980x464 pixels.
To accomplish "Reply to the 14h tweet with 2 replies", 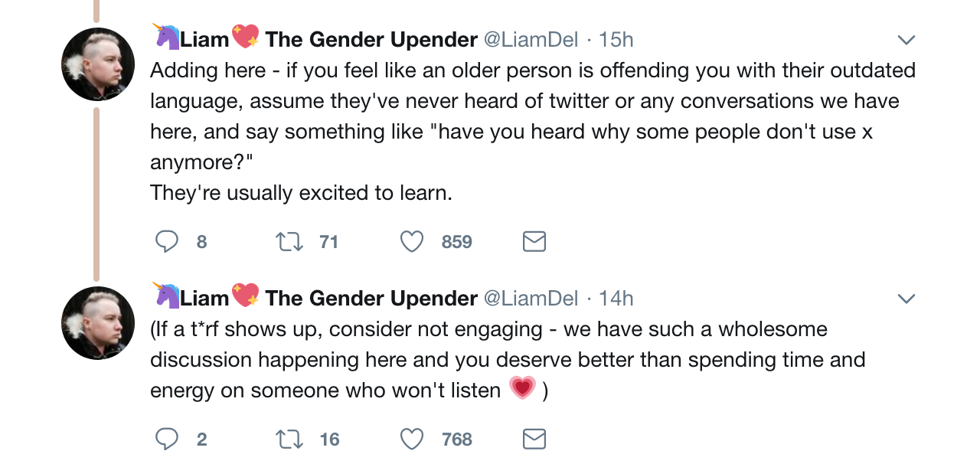I will (x=167, y=439).
